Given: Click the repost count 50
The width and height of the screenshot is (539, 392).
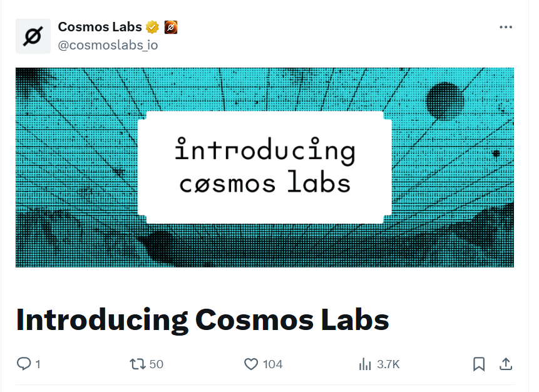Looking at the screenshot, I should click(x=157, y=364).
